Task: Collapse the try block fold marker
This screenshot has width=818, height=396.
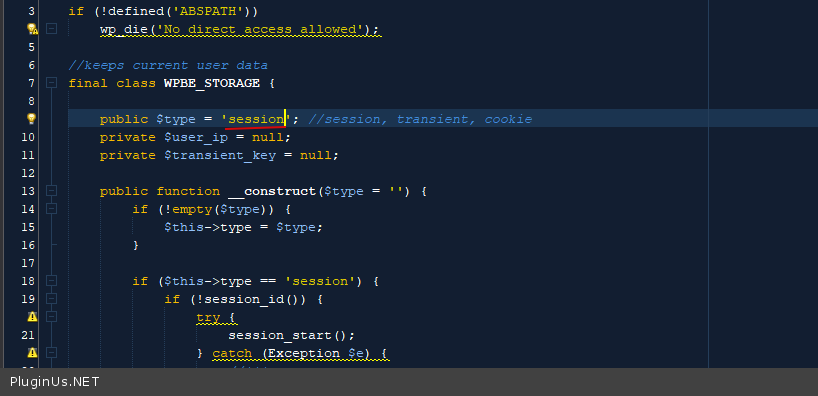Action: click(x=51, y=317)
